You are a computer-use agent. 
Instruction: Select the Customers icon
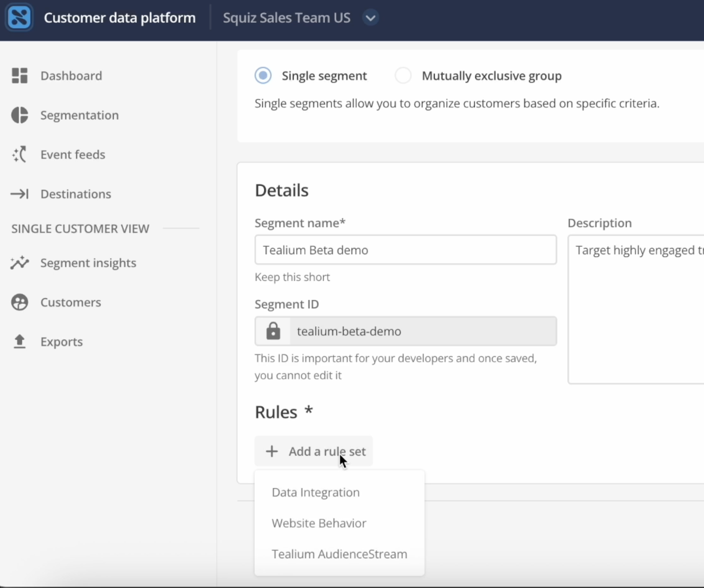coord(19,302)
